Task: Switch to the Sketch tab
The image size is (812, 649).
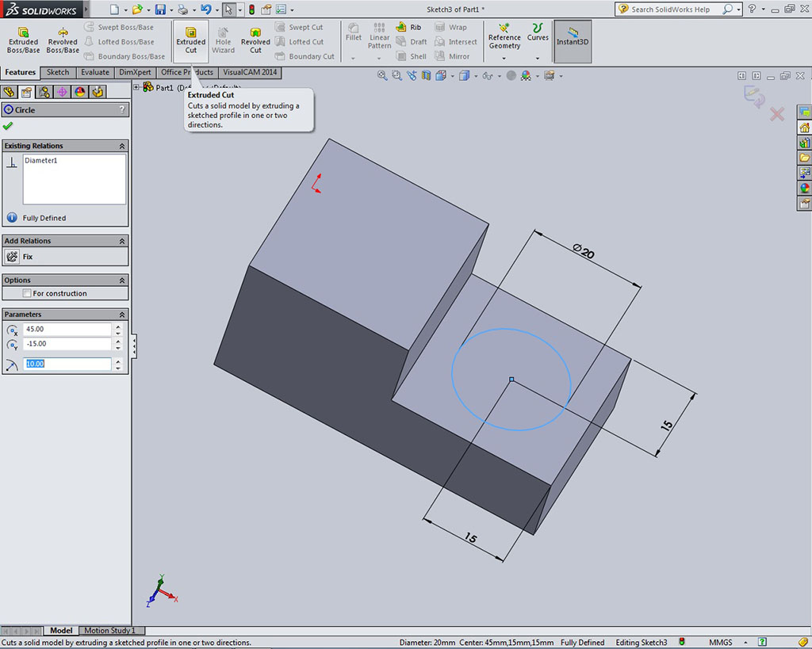Action: (x=58, y=72)
